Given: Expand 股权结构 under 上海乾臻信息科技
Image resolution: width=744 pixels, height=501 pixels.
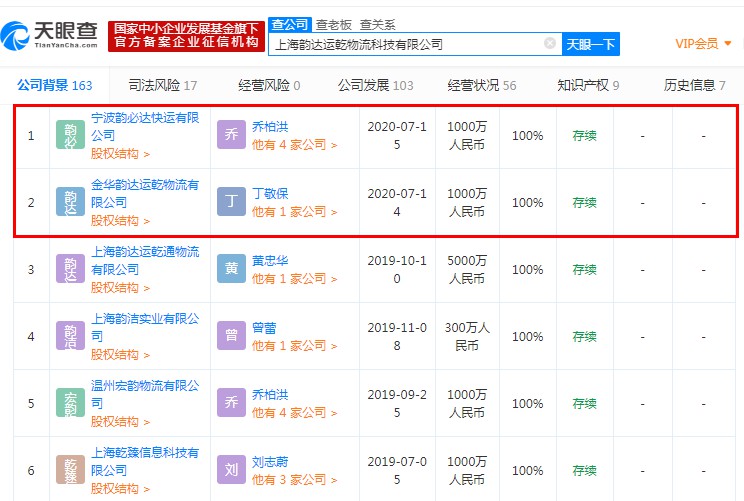Looking at the screenshot, I should coord(120,489).
